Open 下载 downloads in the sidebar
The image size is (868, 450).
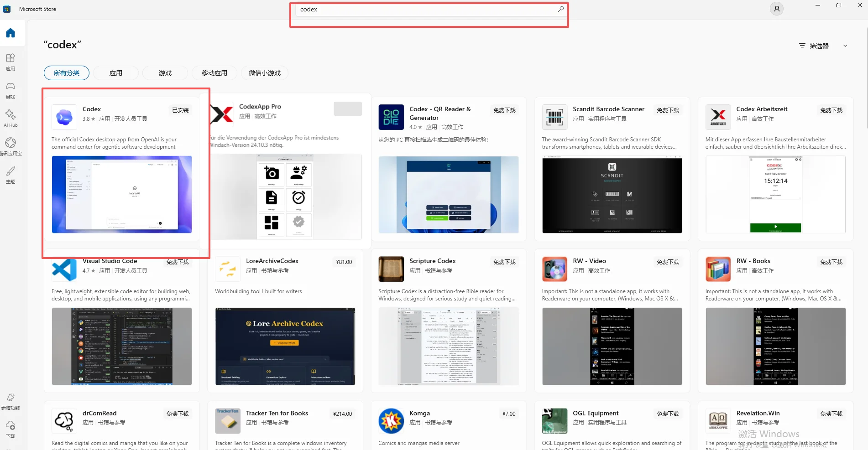tap(10, 429)
